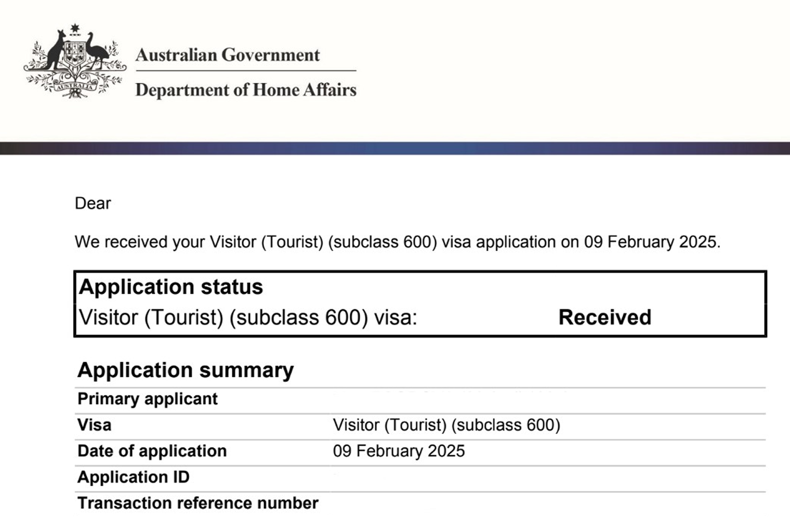
Task: Select the Application ID row label
Action: 134,477
